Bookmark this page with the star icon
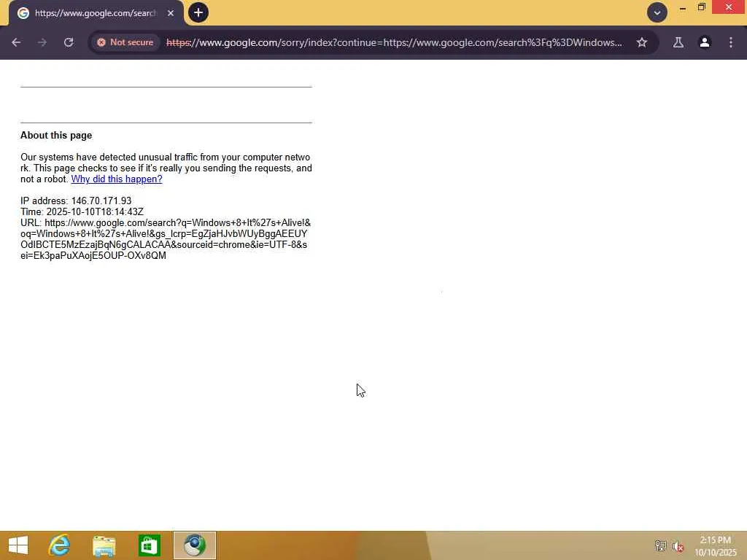 click(x=642, y=42)
